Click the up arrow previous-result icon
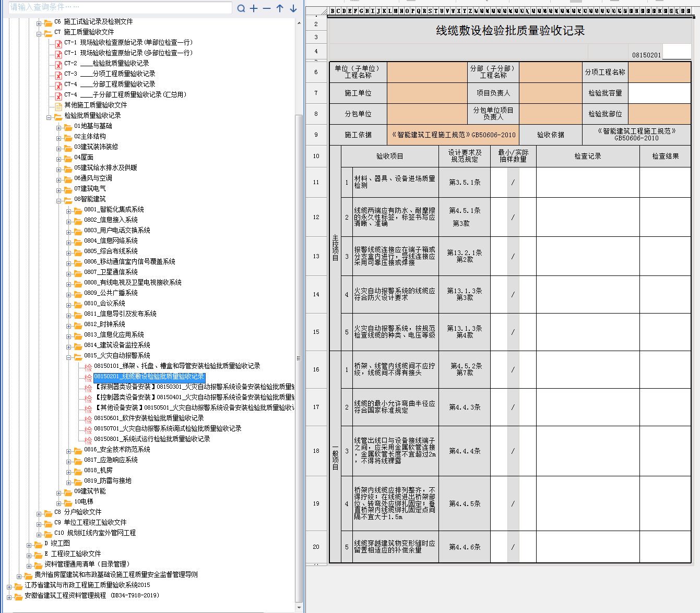The image size is (700, 613). click(x=280, y=8)
